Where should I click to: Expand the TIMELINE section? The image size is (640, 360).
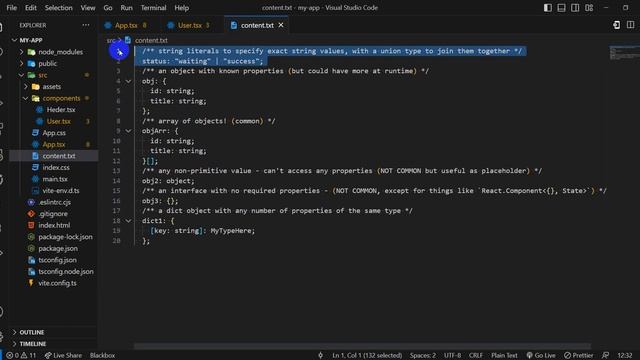click(15, 344)
